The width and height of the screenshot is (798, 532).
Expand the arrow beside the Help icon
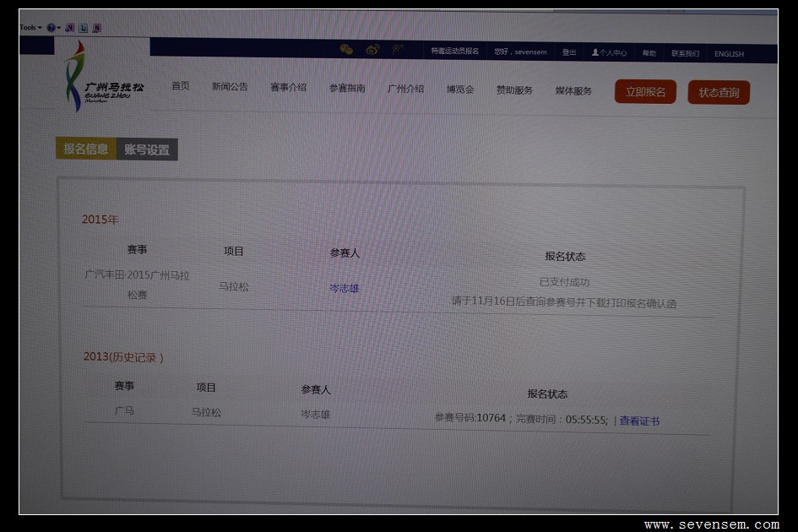click(58, 28)
